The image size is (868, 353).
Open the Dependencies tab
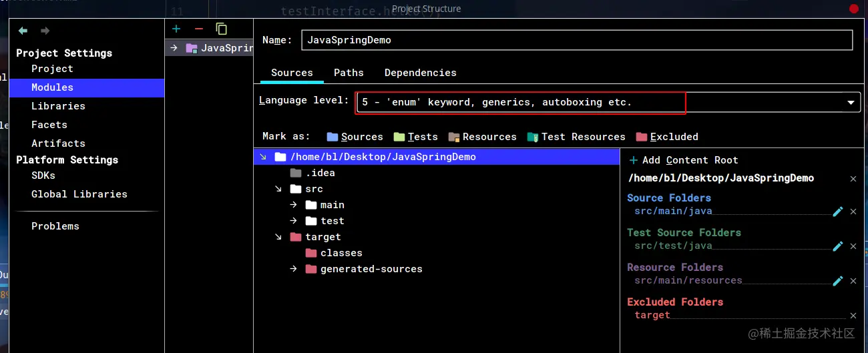point(421,73)
